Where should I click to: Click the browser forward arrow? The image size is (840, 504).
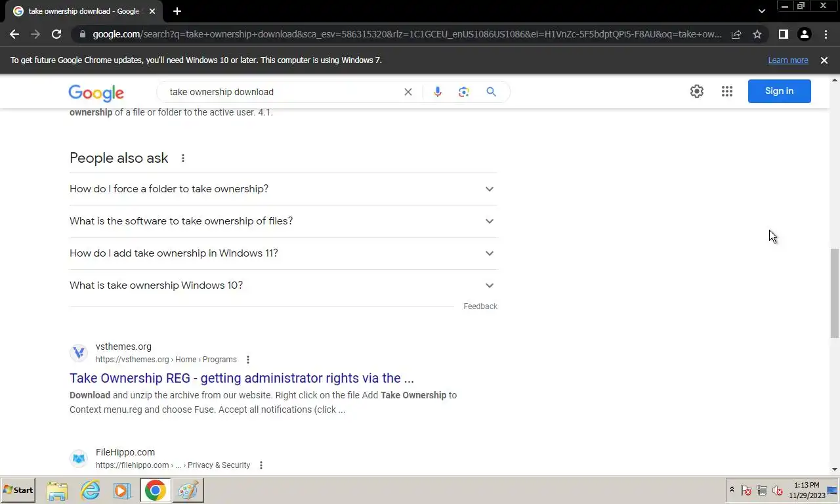[x=35, y=34]
